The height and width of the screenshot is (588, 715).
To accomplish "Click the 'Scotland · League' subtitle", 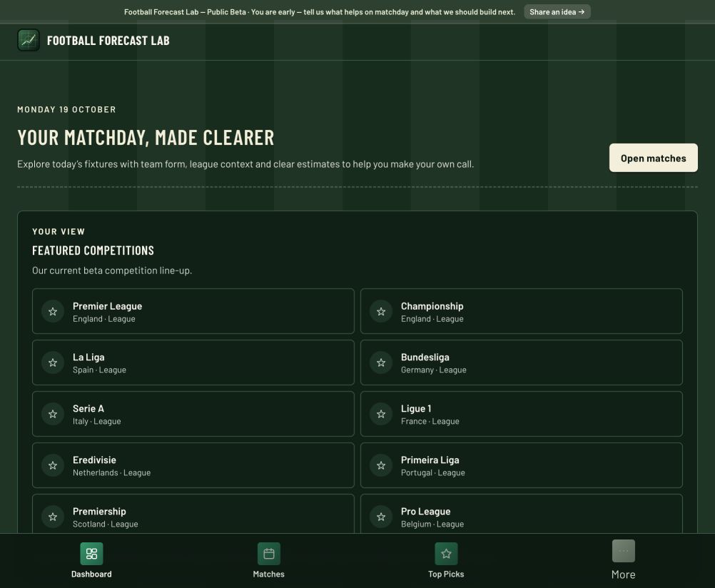I will coord(106,524).
